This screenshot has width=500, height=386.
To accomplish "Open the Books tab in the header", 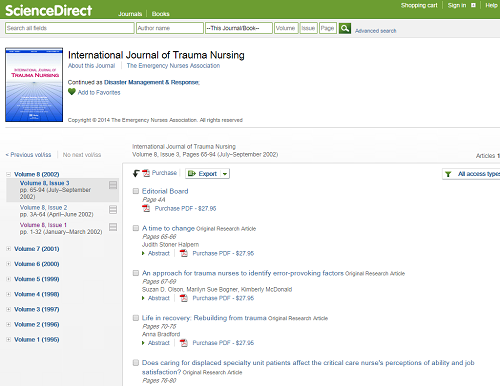I will pyautogui.click(x=161, y=14).
